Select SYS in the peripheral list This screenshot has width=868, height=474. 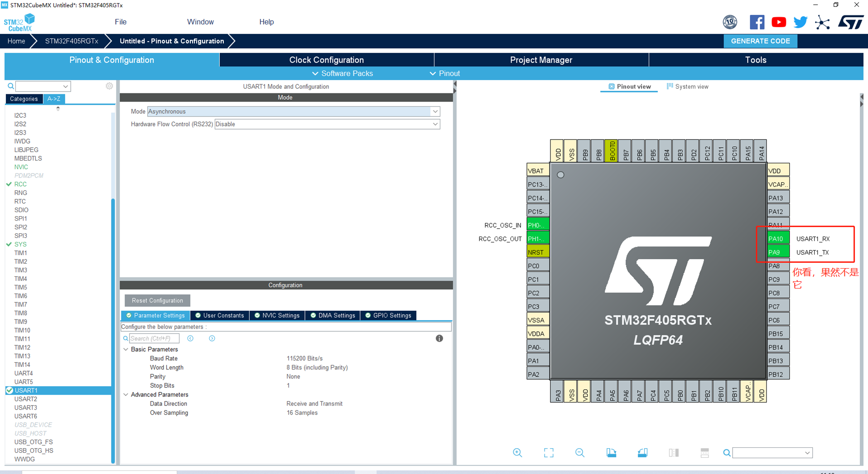(x=20, y=244)
